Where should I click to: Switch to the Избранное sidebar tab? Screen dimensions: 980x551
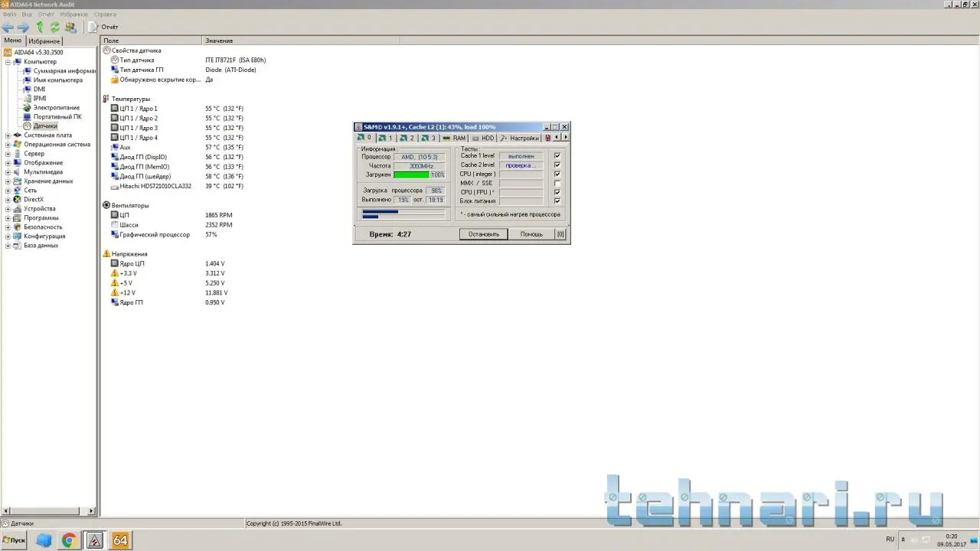(x=44, y=41)
